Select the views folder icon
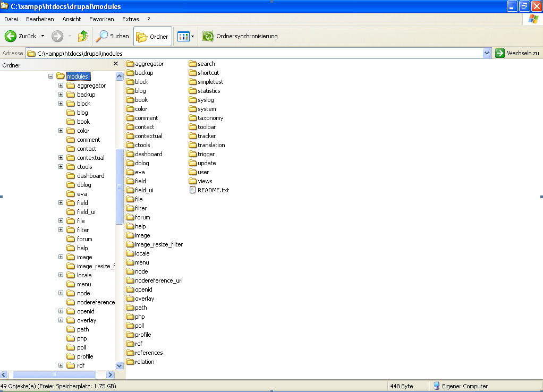The width and height of the screenshot is (543, 392). 193,181
